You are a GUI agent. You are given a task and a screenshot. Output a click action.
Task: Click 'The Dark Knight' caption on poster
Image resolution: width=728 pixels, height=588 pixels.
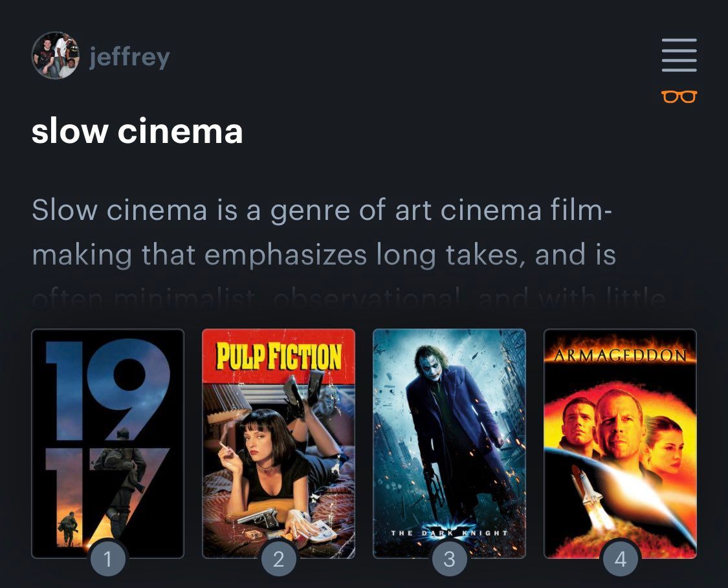coord(450,533)
